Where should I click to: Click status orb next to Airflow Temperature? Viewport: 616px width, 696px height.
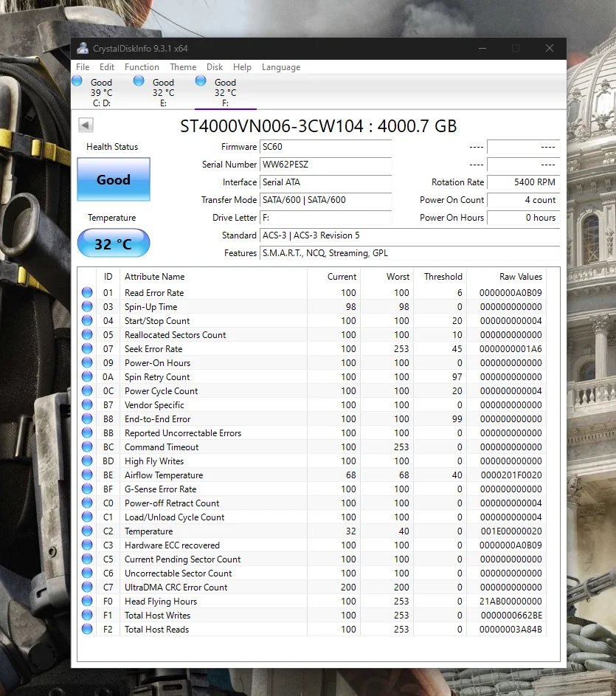tap(87, 475)
